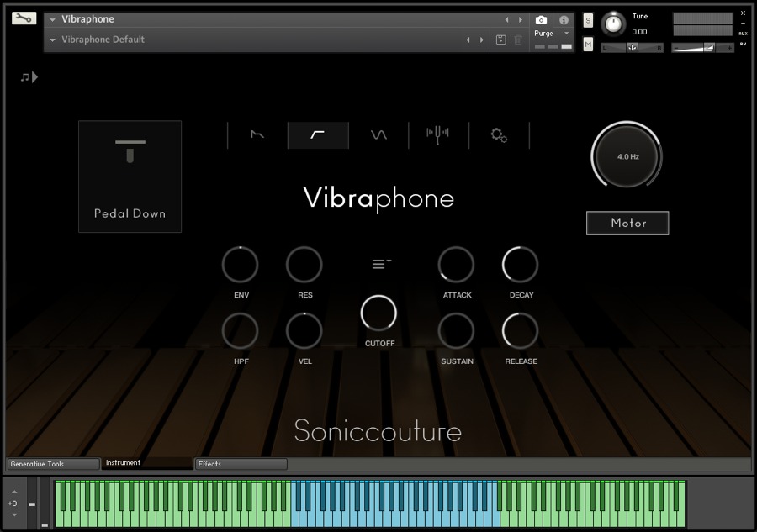Open the sine wave LFO page

[378, 134]
